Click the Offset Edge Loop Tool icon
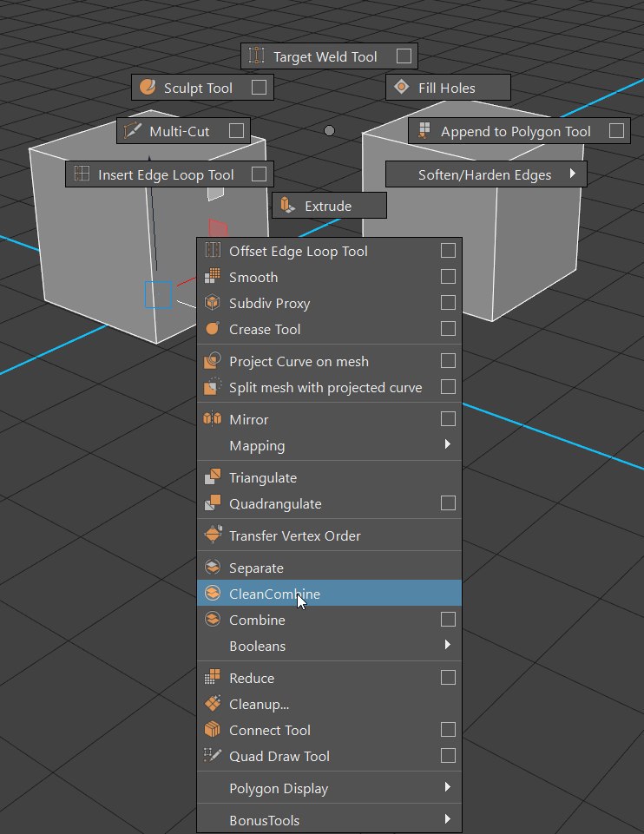644x834 pixels. 213,250
